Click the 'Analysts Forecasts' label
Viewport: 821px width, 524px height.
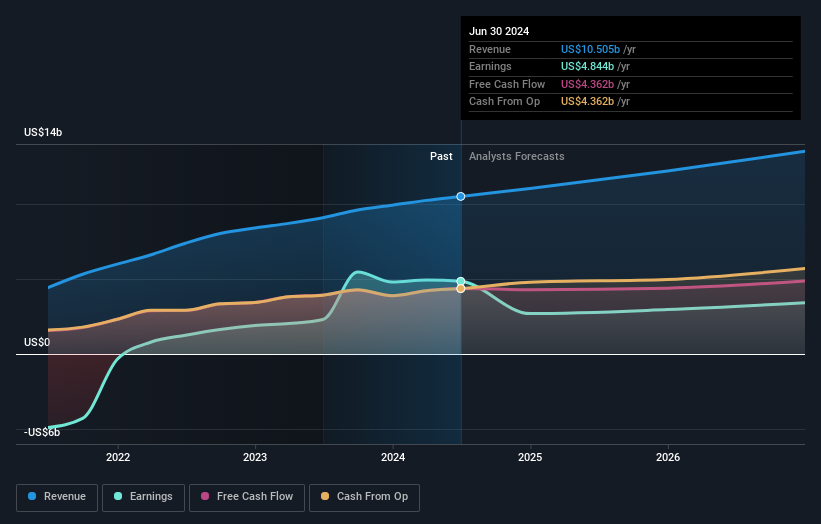(517, 156)
